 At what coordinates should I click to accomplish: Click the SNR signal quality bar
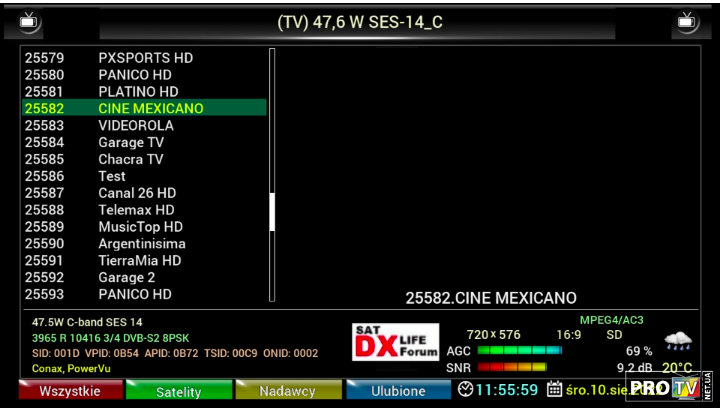[512, 368]
